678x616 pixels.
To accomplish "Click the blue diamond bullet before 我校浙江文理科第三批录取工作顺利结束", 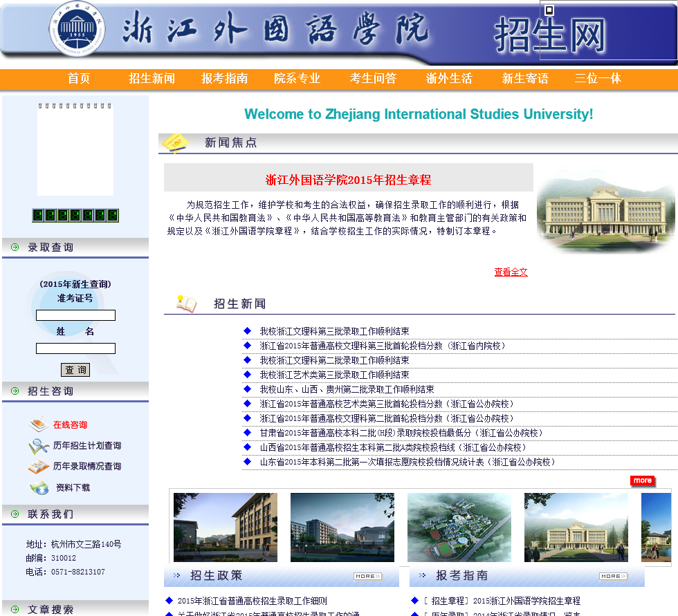I will [248, 331].
